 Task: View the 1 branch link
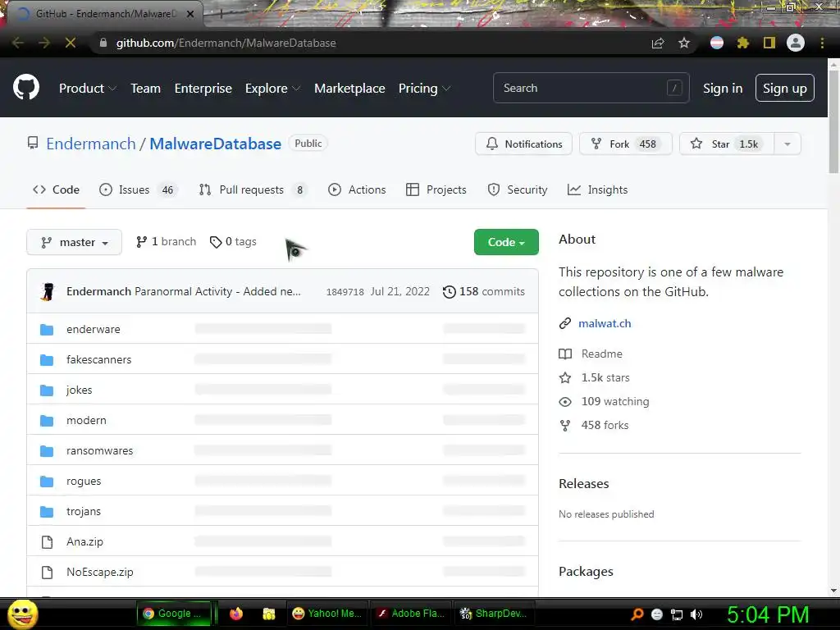click(166, 242)
